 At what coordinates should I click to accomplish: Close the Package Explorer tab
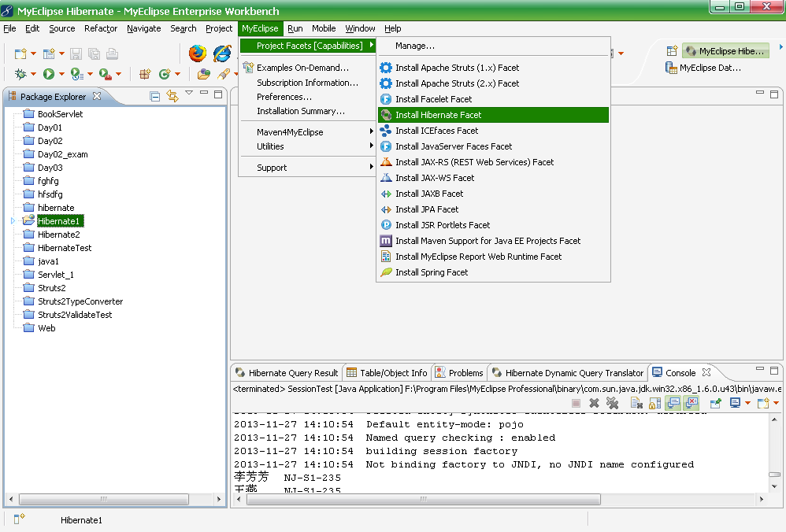[x=97, y=96]
